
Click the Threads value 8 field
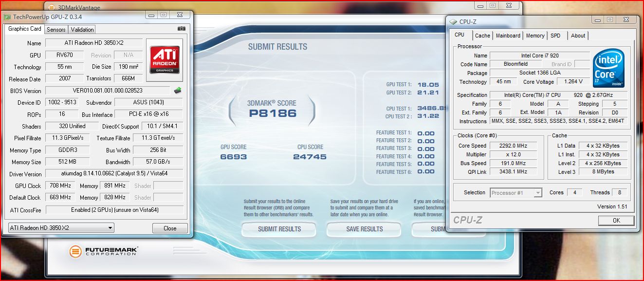click(x=619, y=192)
